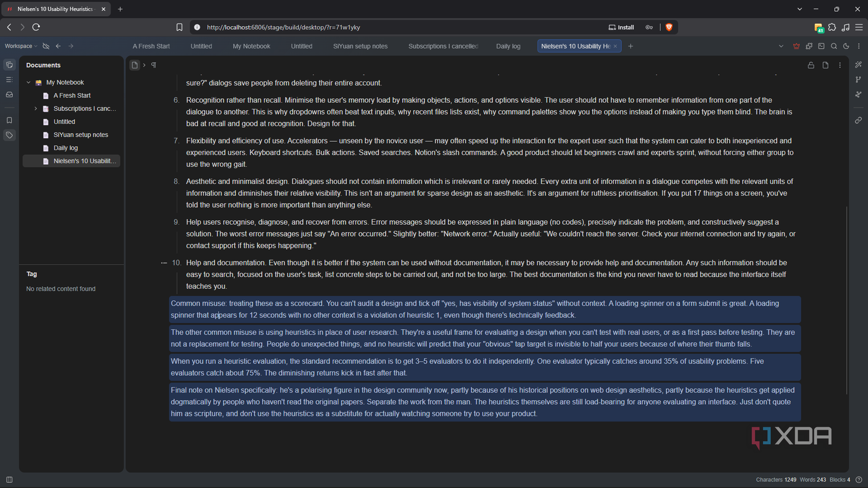Go back to the previous browser page

tap(9, 27)
